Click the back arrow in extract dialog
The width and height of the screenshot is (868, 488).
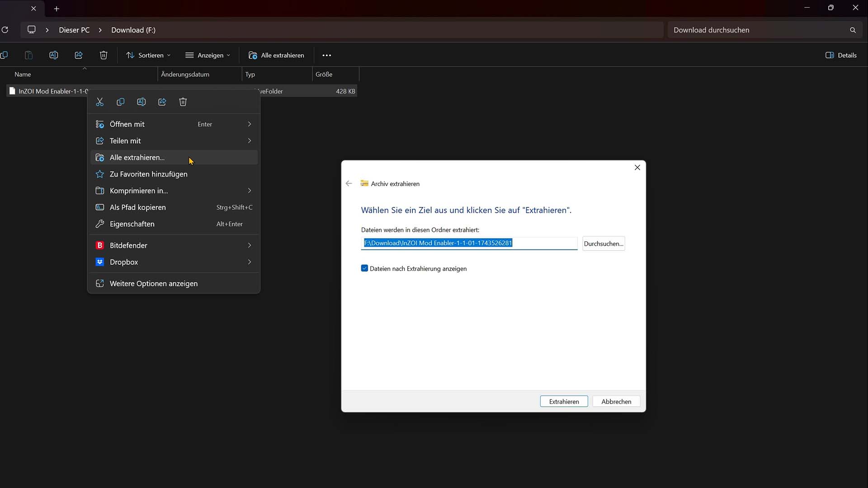coord(349,183)
